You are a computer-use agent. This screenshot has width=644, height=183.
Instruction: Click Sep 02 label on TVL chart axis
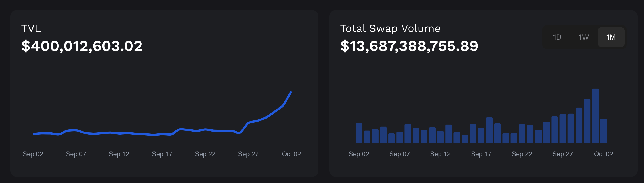coord(33,154)
